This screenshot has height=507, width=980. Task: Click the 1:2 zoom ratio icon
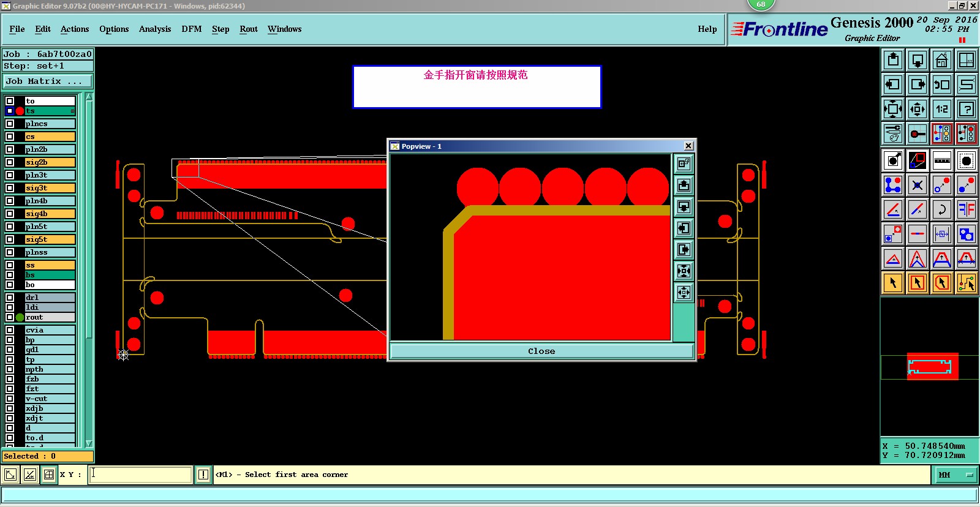pyautogui.click(x=942, y=109)
